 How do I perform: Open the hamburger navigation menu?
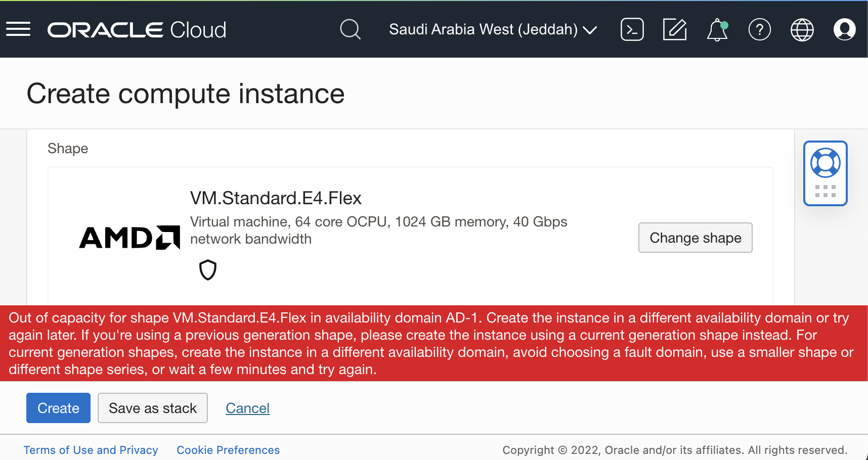click(x=18, y=29)
